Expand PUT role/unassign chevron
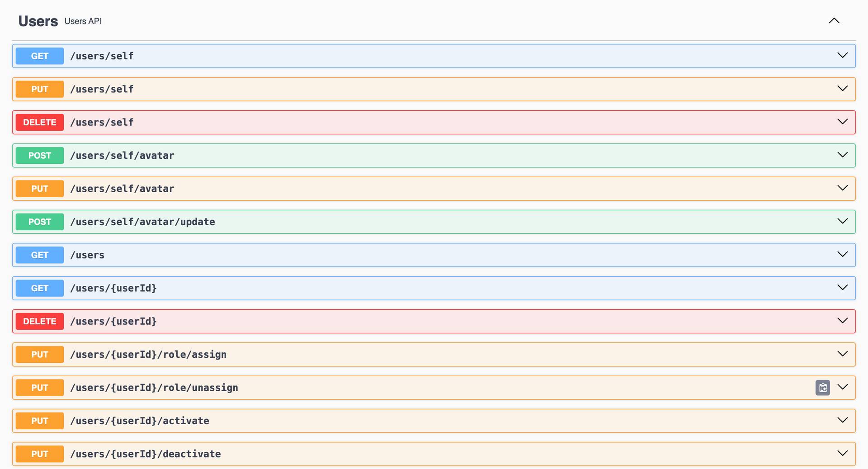 pyautogui.click(x=842, y=387)
